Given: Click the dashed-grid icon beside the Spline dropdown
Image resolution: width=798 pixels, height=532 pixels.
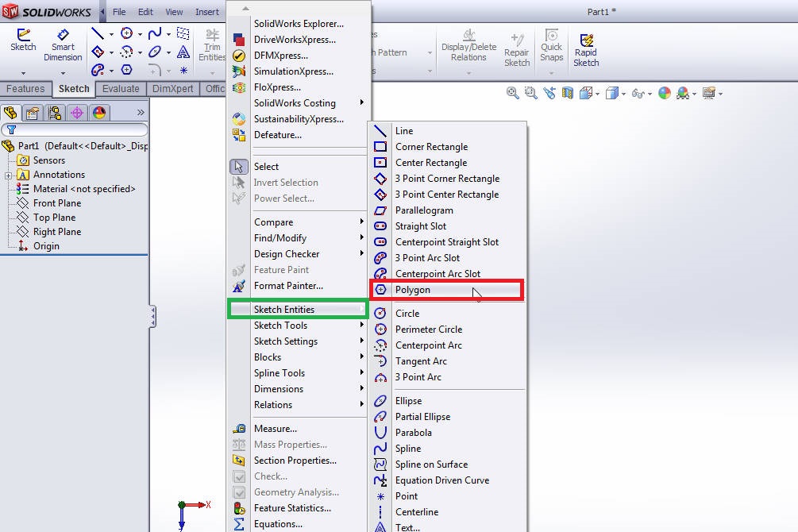Looking at the screenshot, I should [x=183, y=33].
